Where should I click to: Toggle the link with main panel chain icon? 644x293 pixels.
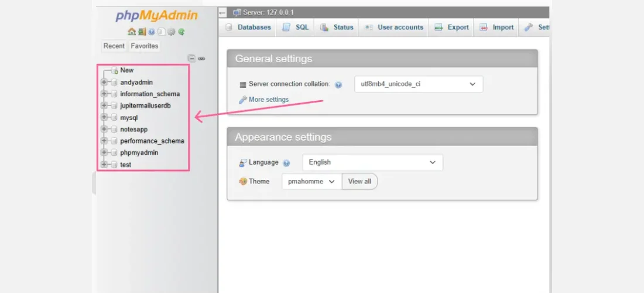click(201, 59)
